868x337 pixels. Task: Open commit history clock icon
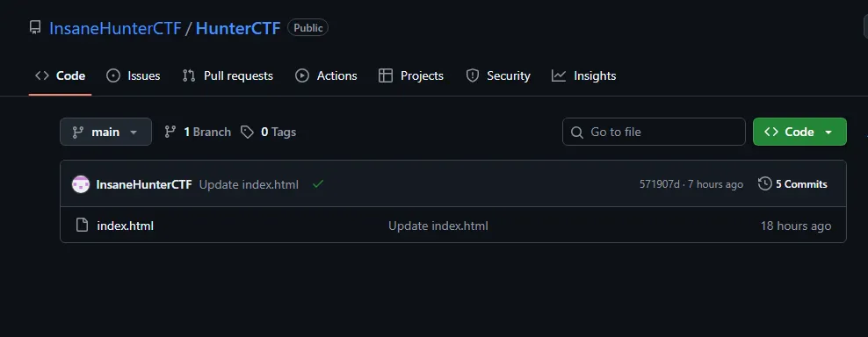(764, 183)
